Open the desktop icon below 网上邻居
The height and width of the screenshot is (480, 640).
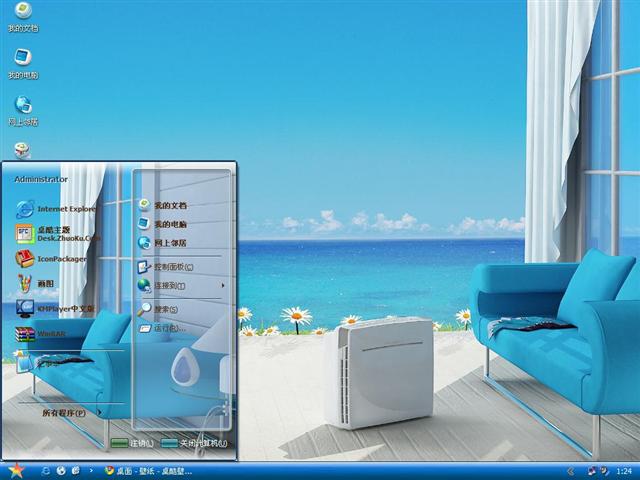coord(22,151)
